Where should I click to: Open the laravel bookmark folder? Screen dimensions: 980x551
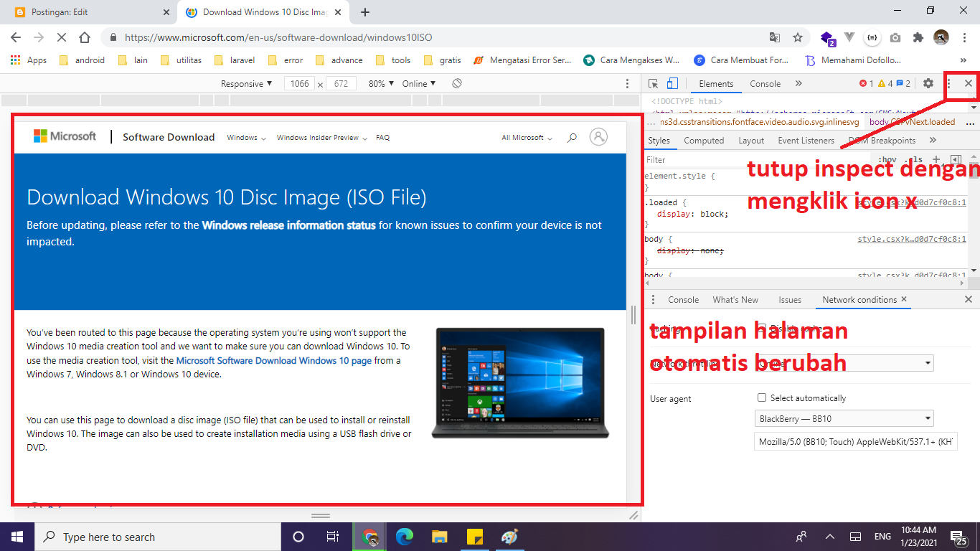click(x=234, y=60)
